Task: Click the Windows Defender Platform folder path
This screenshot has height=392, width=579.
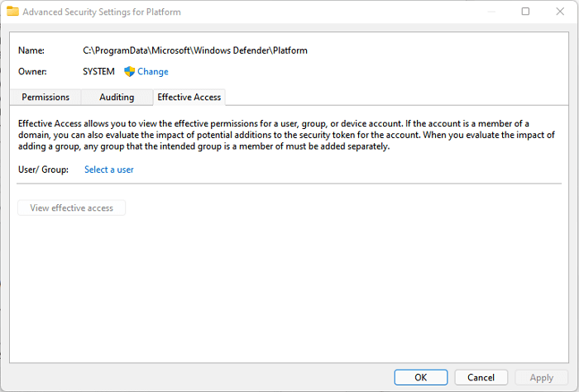Action: click(195, 50)
